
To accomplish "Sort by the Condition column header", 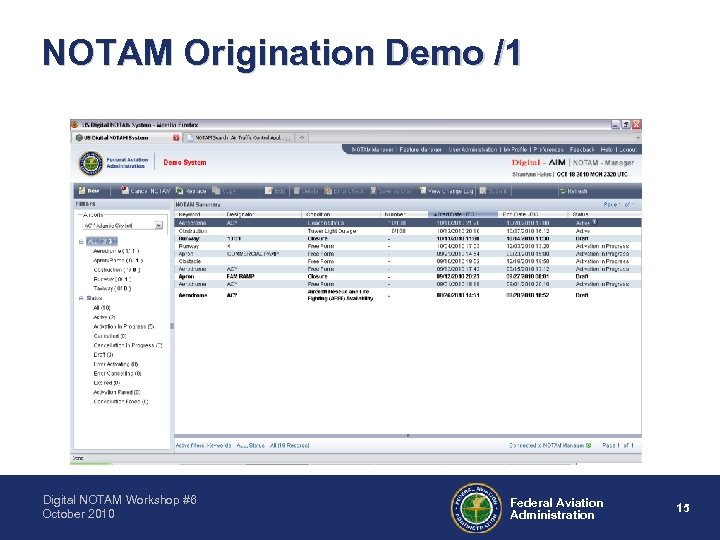I will point(342,214).
